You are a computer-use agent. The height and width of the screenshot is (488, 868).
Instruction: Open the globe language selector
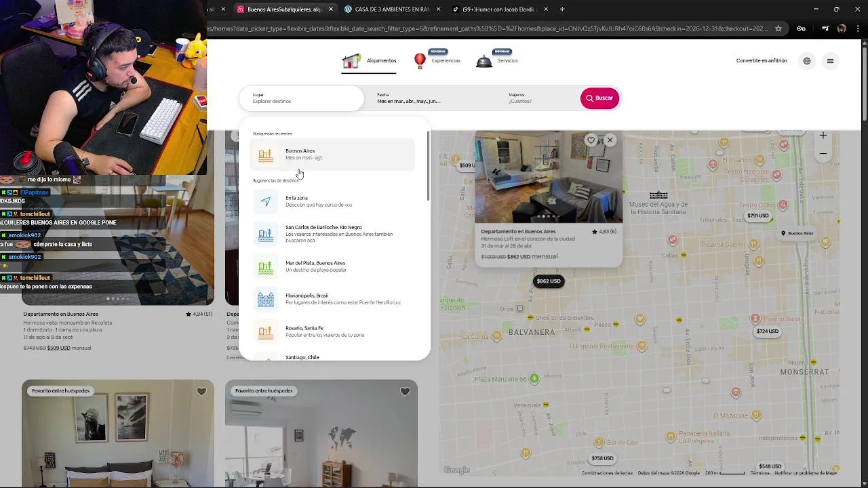(807, 61)
